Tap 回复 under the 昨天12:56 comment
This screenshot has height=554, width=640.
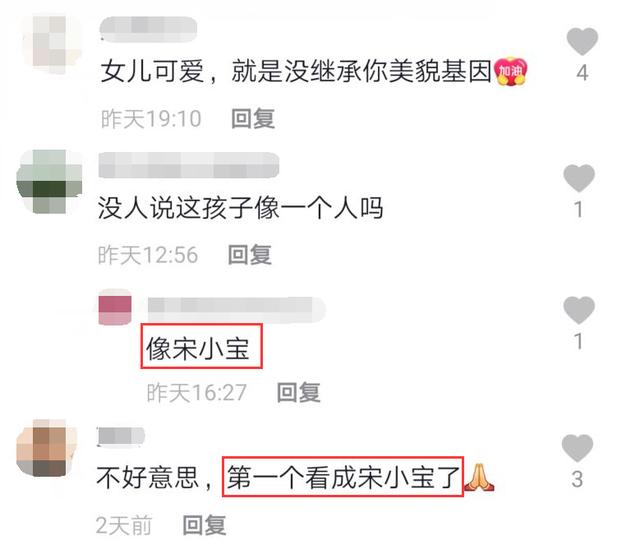(250, 255)
